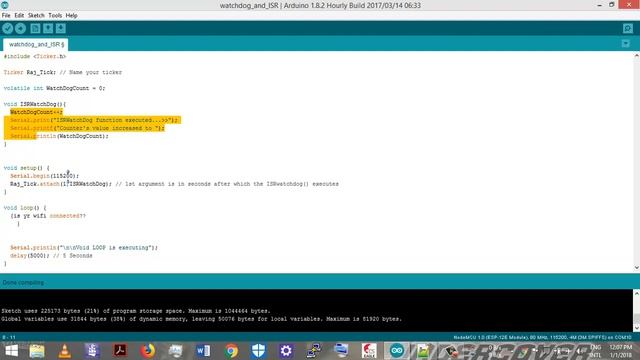
Task: Open the Help menu
Action: [x=71, y=16]
